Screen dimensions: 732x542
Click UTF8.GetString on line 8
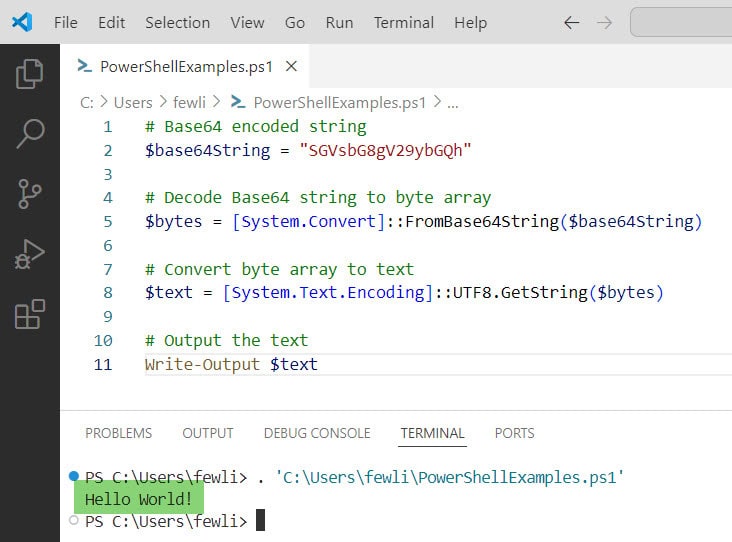point(520,293)
